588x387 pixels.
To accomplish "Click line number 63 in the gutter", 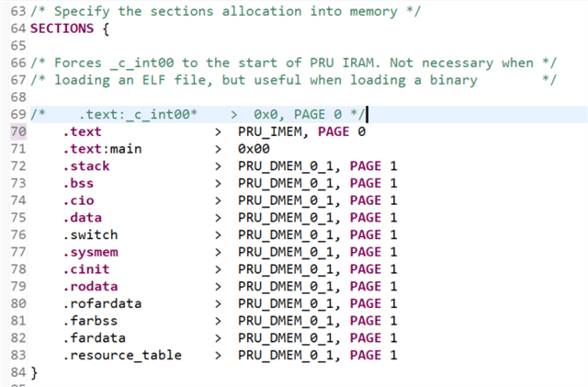I will (x=18, y=11).
